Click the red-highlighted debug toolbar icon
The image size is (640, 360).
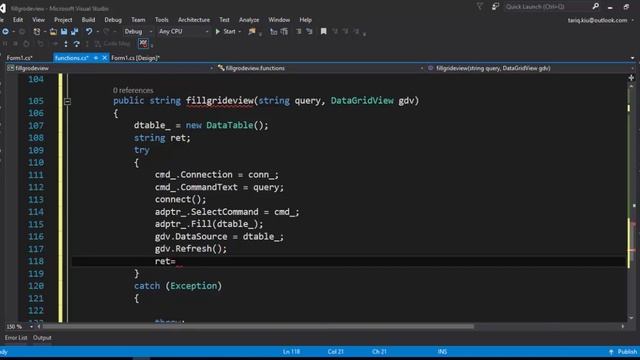[143, 43]
